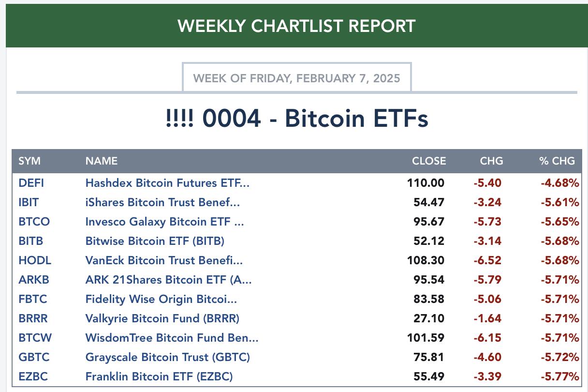Open the IBIT symbol link
588x392 pixels.
(29, 202)
